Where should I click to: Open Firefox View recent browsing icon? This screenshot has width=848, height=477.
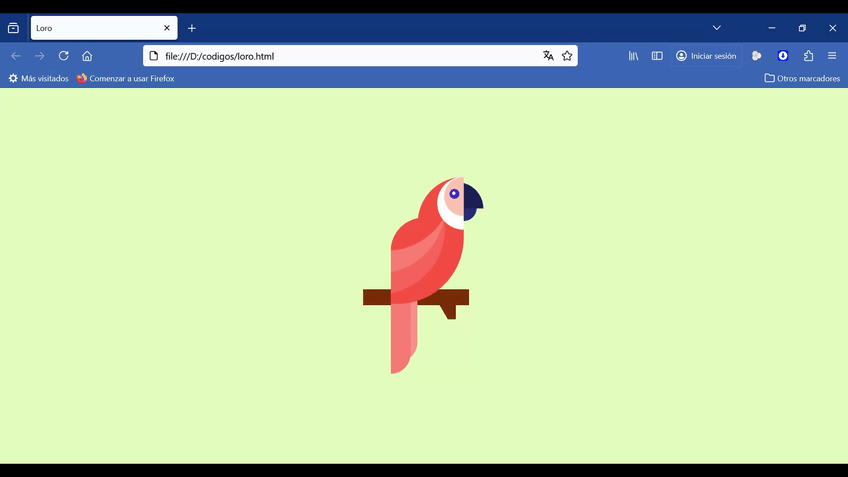(x=13, y=28)
